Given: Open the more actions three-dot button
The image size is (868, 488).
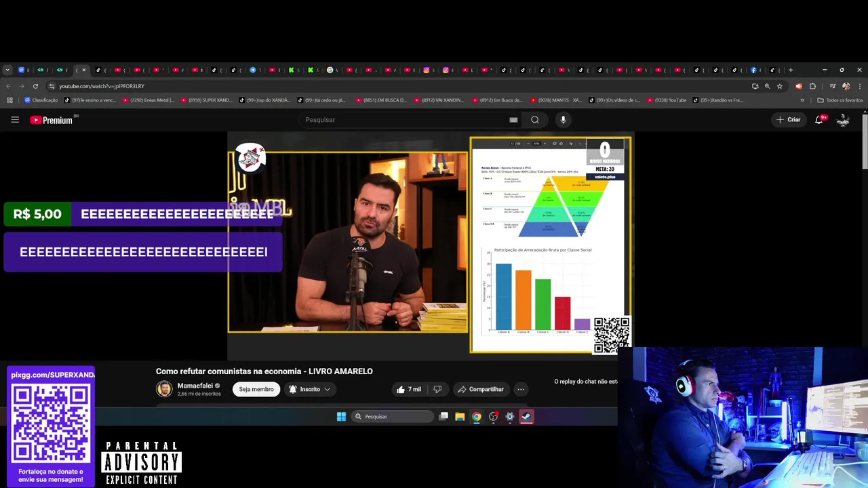Looking at the screenshot, I should tap(521, 389).
